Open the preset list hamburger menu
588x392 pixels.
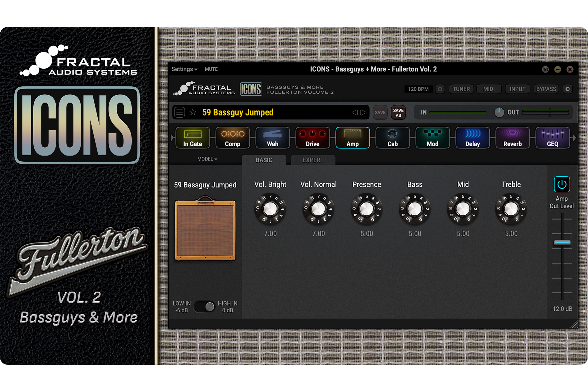coord(179,112)
